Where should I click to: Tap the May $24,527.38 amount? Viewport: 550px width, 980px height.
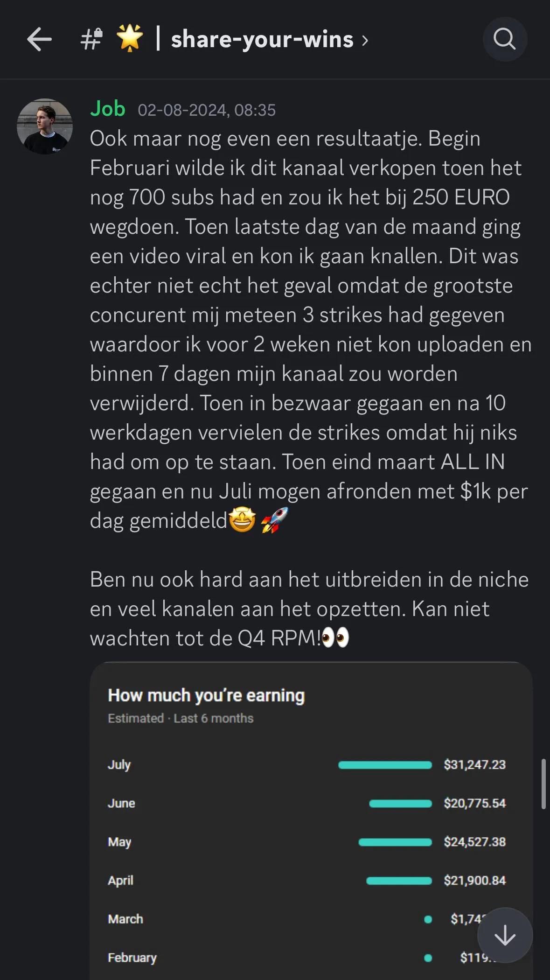coord(475,842)
